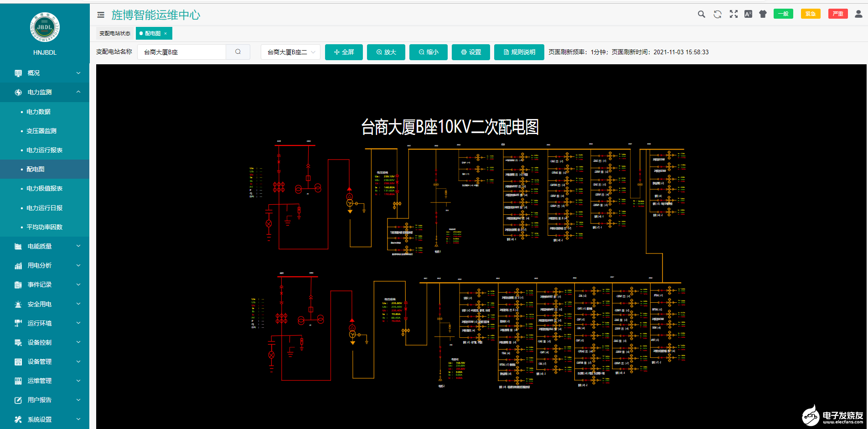868x429 pixels.
Task: Open the 台商大厦B座二 station dropdown
Action: [290, 52]
